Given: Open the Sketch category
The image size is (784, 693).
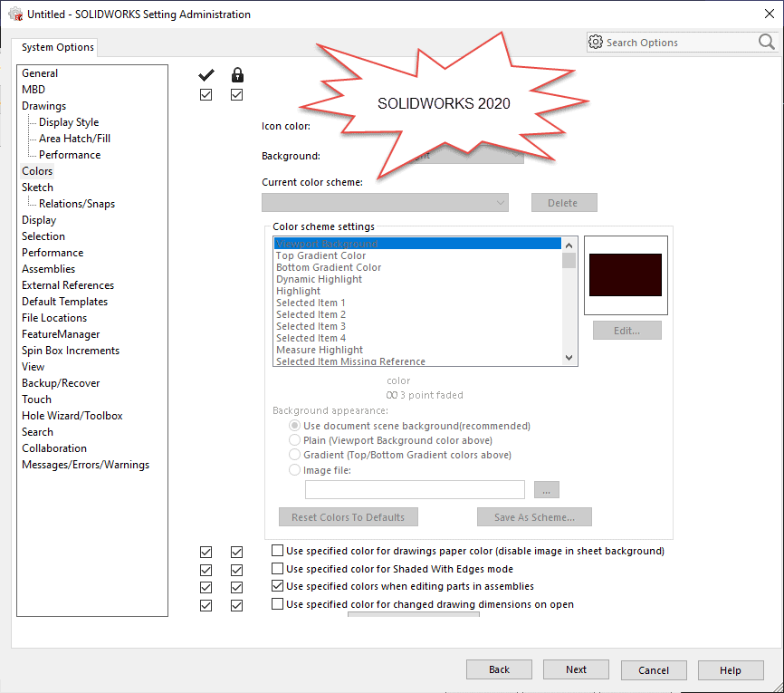Looking at the screenshot, I should coord(37,188).
